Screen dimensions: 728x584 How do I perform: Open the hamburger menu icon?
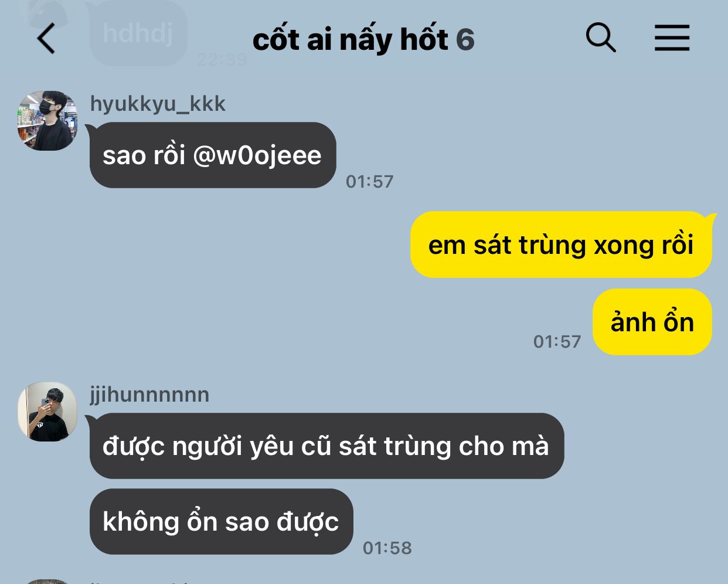[x=672, y=38]
